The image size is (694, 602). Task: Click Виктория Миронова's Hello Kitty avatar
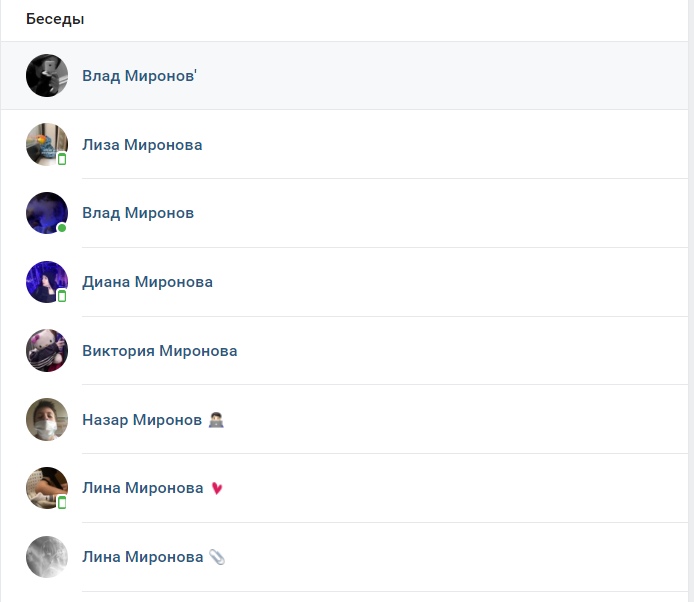47,351
